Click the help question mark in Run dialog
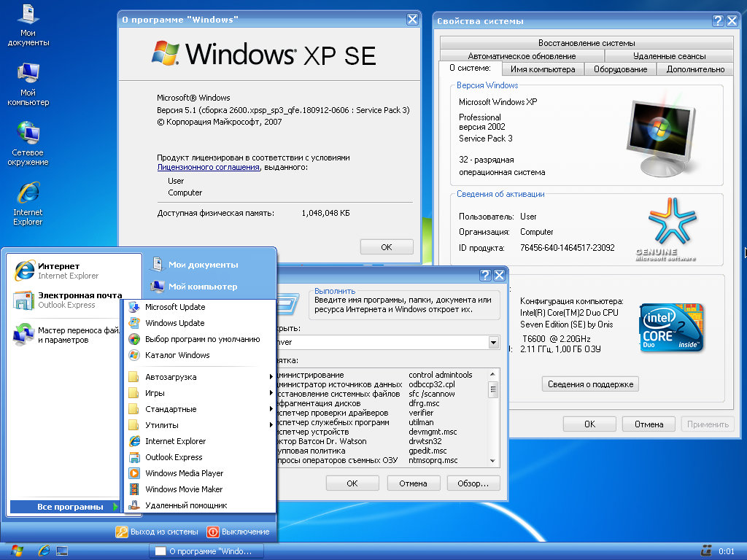 (x=485, y=275)
